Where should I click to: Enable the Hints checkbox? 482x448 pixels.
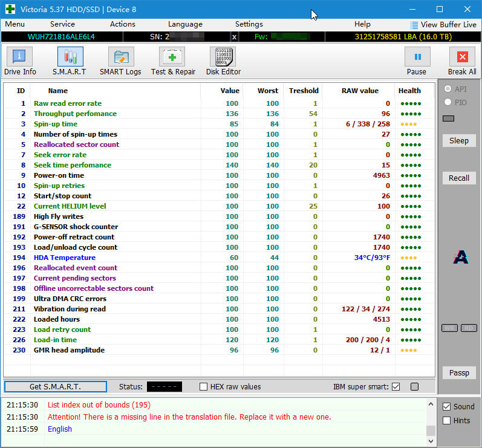pos(447,421)
